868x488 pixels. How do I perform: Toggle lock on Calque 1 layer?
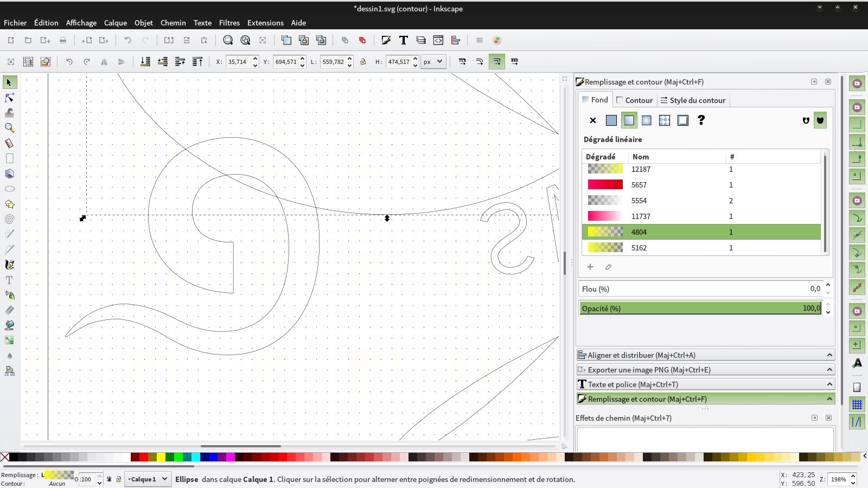point(118,479)
